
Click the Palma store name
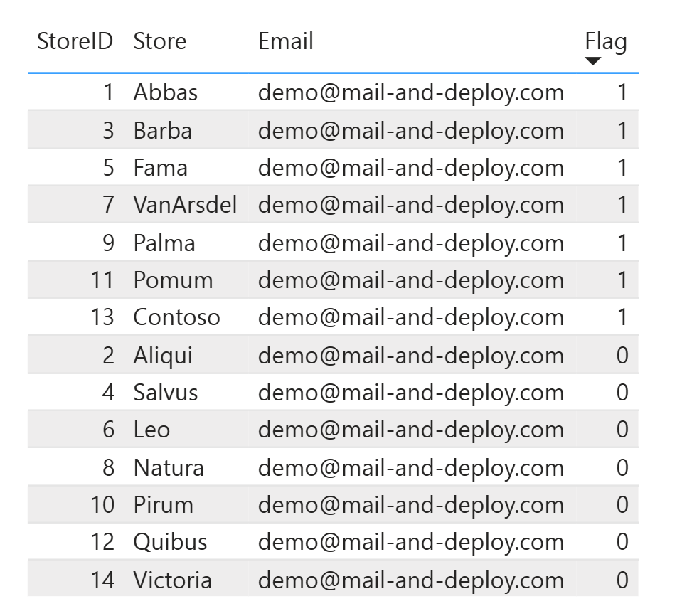[x=164, y=243]
